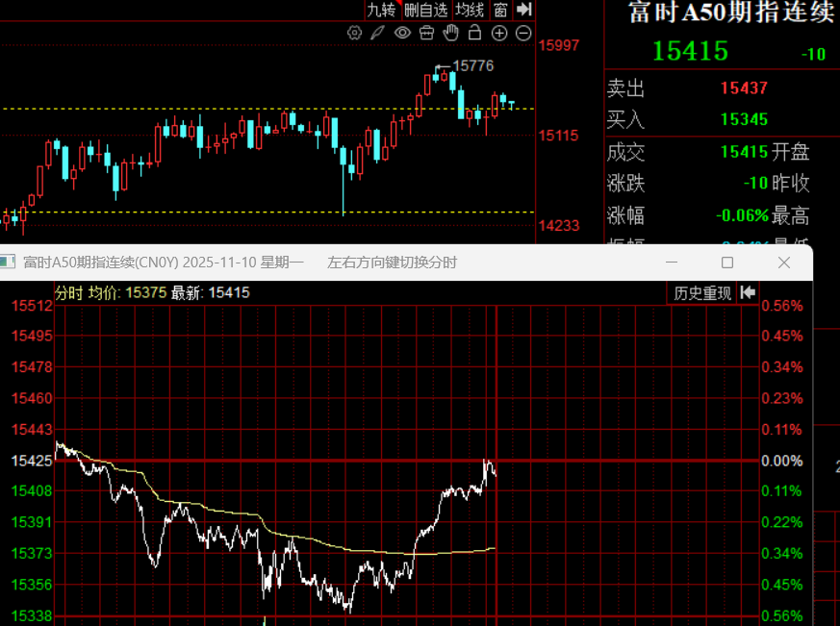Open chart settings gear icon
Screen dimensions: 840x626
pos(354,33)
